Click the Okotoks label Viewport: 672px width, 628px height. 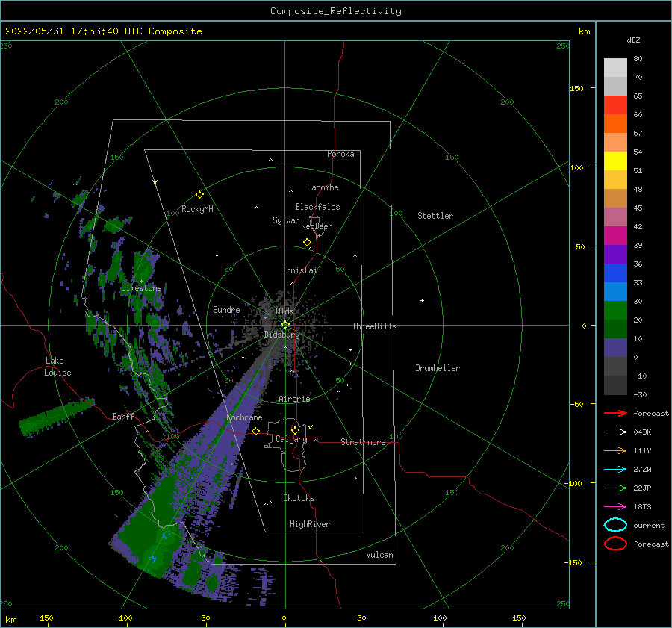click(x=299, y=498)
